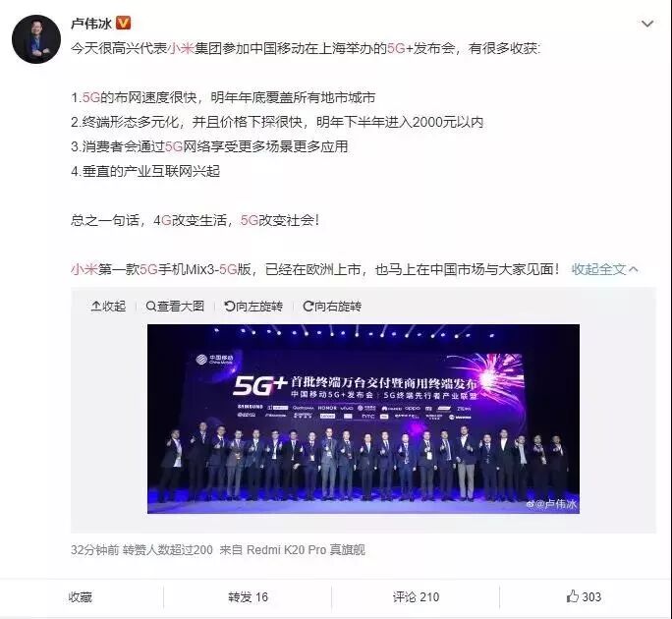This screenshot has width=672, height=619.
Task: Open the 转发 16 repost tab
Action: coord(248,596)
